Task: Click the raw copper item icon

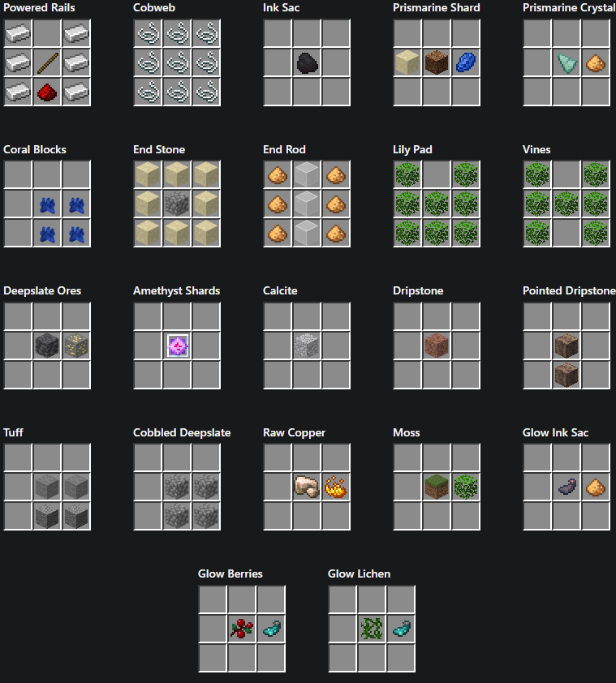Action: pyautogui.click(x=307, y=487)
